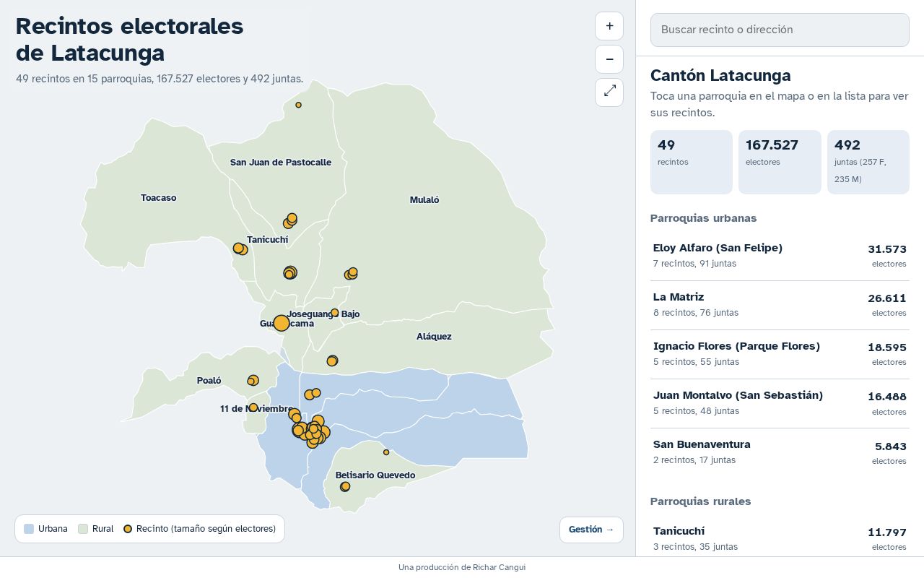The image size is (924, 578).
Task: Open Eloy Alfaro (San Felipe) parish
Action: click(x=780, y=256)
